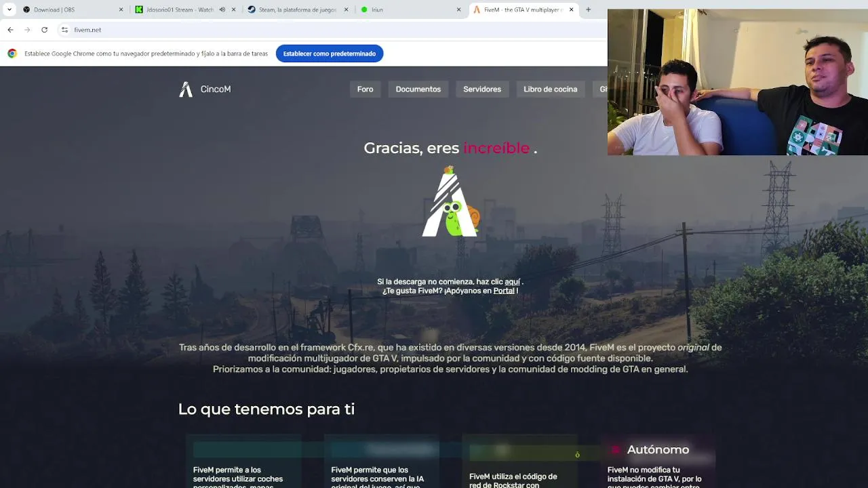Click the CincoM logo in header
The width and height of the screenshot is (868, 488).
[205, 89]
